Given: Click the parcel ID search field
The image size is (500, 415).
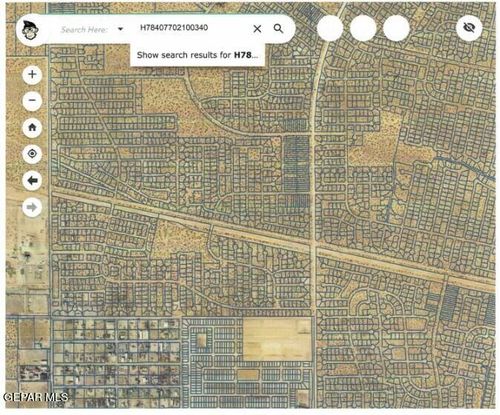Looking at the screenshot, I should pyautogui.click(x=192, y=28).
